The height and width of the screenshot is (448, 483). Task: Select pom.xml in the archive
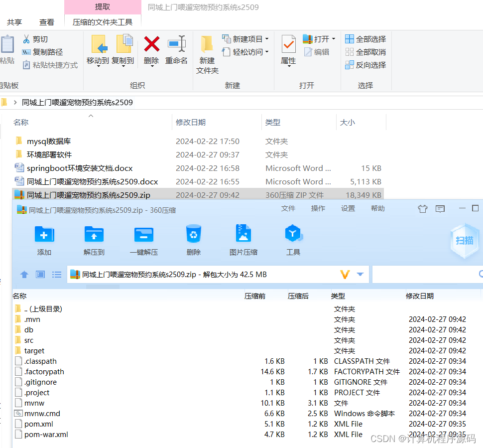(x=39, y=424)
